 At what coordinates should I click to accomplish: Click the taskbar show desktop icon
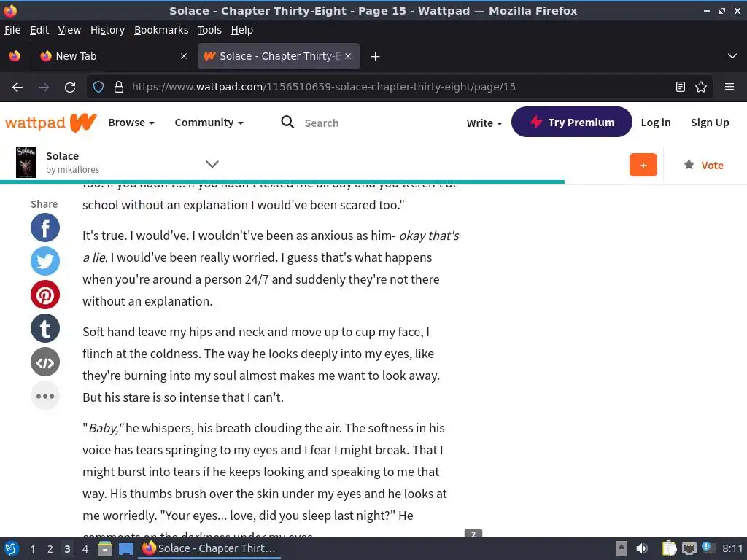click(126, 548)
